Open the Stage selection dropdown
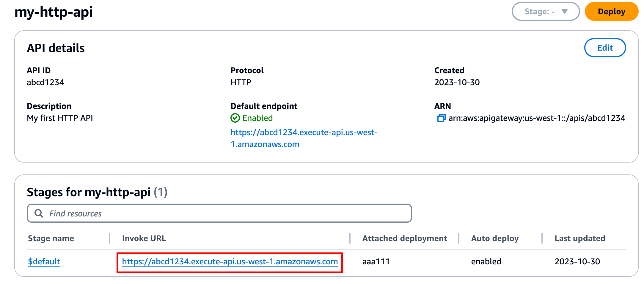The image size is (644, 284). [x=546, y=12]
